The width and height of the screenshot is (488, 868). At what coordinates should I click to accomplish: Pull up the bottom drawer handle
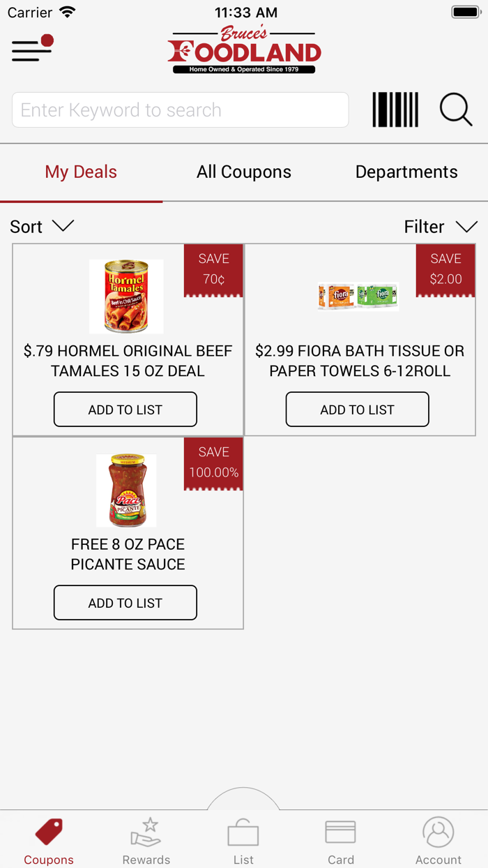tap(243, 799)
